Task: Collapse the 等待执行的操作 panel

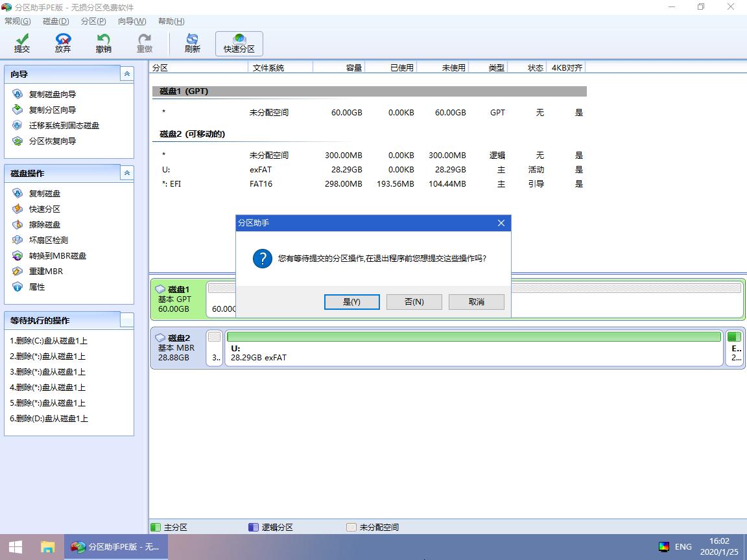Action: (x=126, y=320)
